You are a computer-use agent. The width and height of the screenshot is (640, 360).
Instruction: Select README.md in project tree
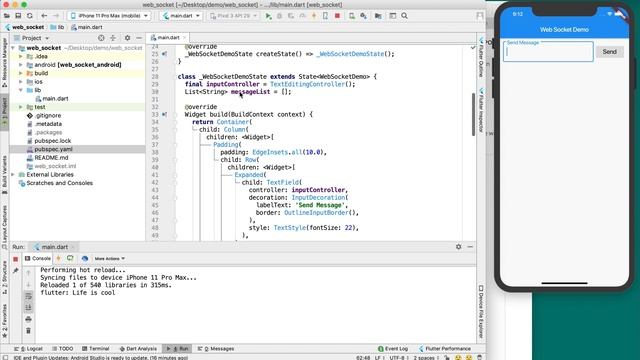tap(51, 158)
